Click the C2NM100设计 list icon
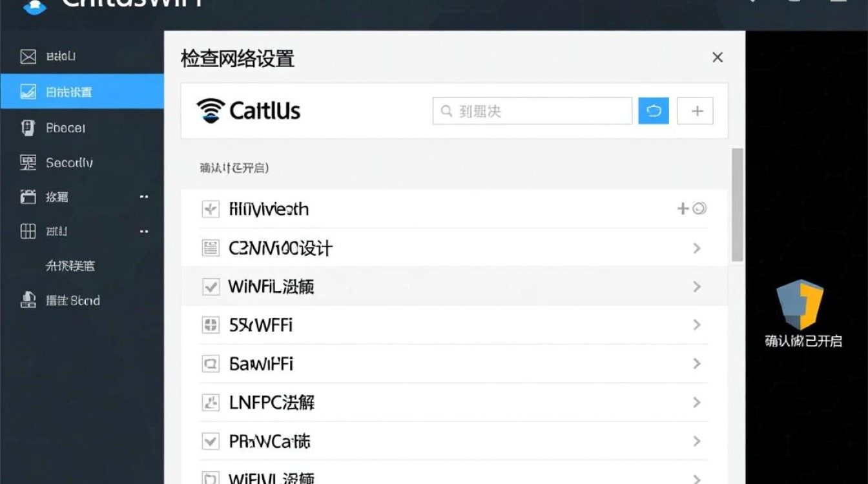 [x=210, y=247]
